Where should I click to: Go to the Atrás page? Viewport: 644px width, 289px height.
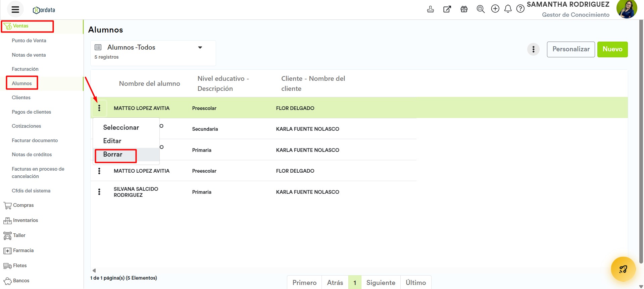335,283
